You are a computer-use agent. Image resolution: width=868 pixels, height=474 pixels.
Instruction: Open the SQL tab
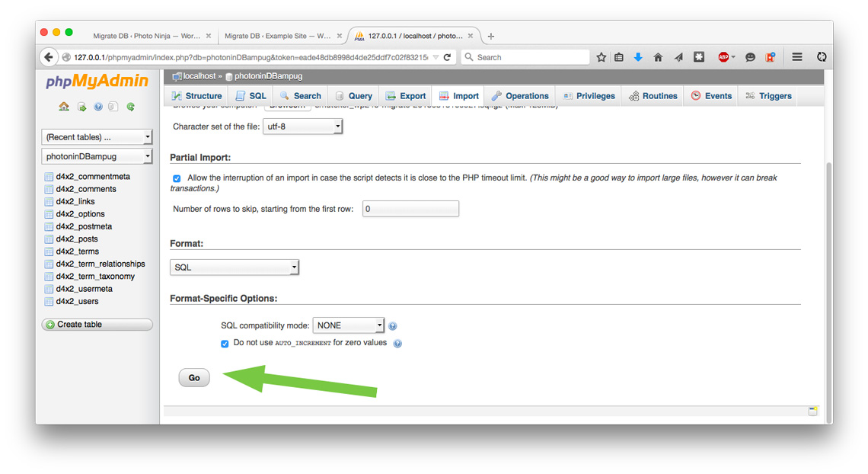251,96
